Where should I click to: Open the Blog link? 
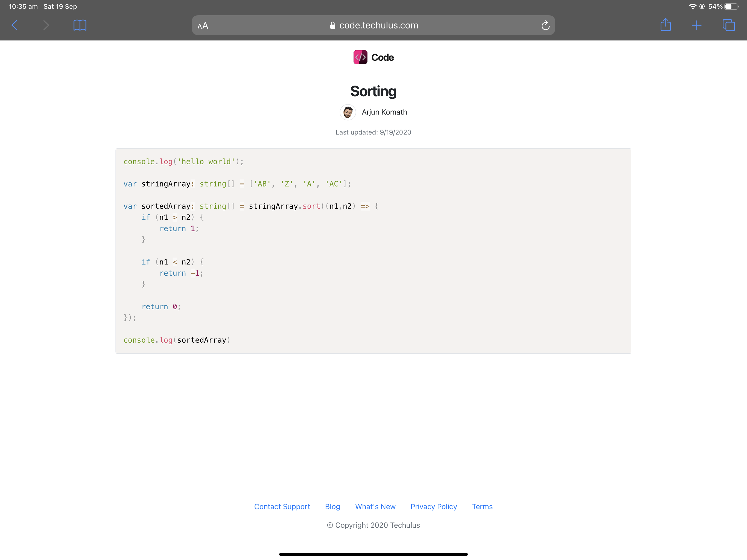click(332, 506)
